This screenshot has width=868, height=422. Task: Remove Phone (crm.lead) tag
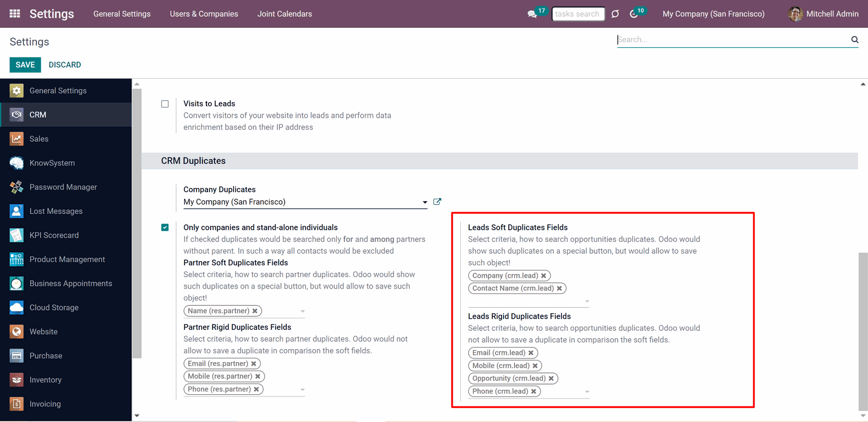point(534,391)
